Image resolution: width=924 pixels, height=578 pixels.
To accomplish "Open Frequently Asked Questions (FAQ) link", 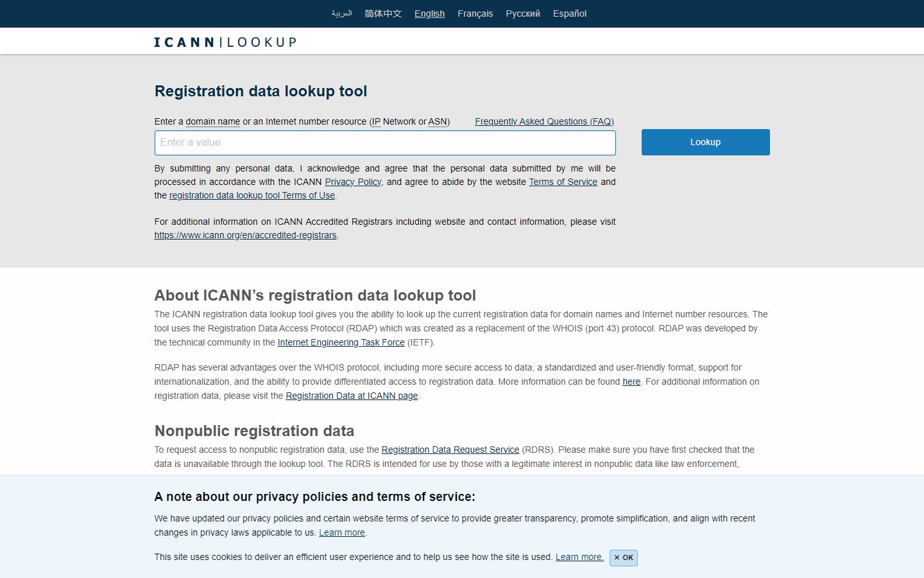I will [x=544, y=121].
